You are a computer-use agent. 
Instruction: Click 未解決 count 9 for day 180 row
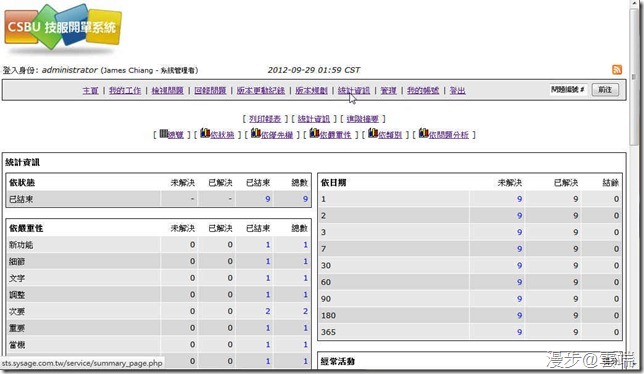tap(520, 315)
